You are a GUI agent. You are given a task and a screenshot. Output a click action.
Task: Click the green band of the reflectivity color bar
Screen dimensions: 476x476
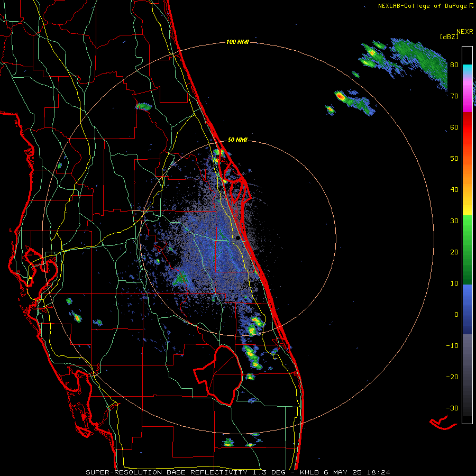click(x=467, y=250)
